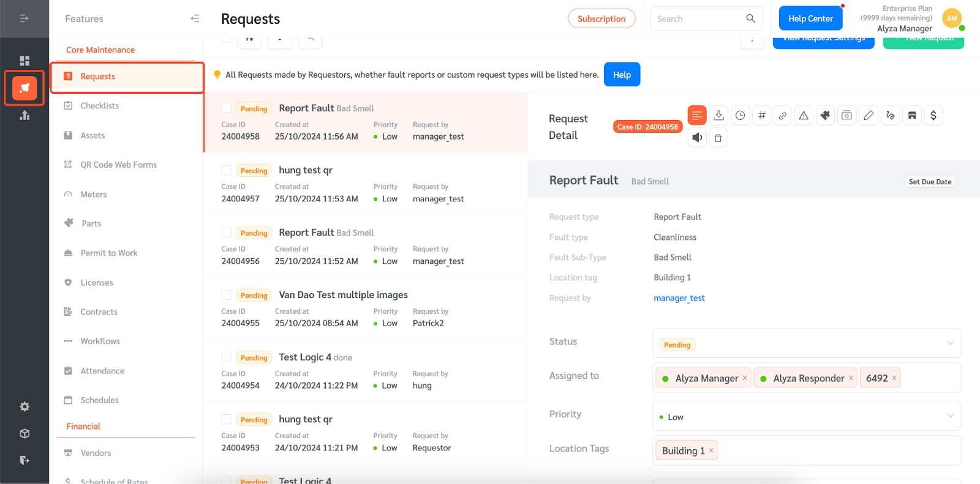This screenshot has width=980, height=484.
Task: Collapse the Features panel
Action: point(195,18)
